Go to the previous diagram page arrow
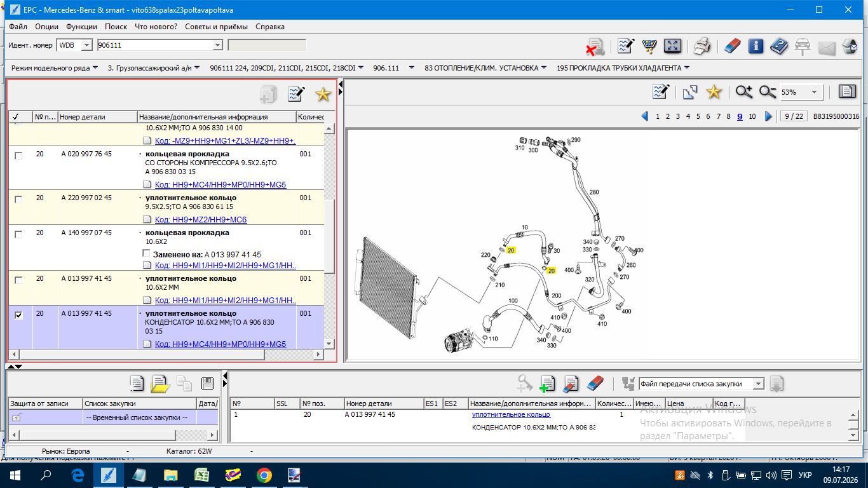868x488 pixels. coord(645,116)
